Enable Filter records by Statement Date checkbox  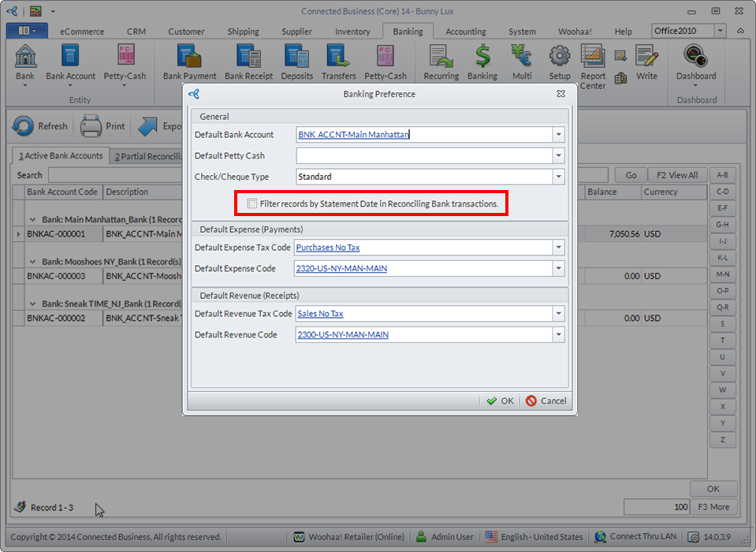pyautogui.click(x=252, y=203)
